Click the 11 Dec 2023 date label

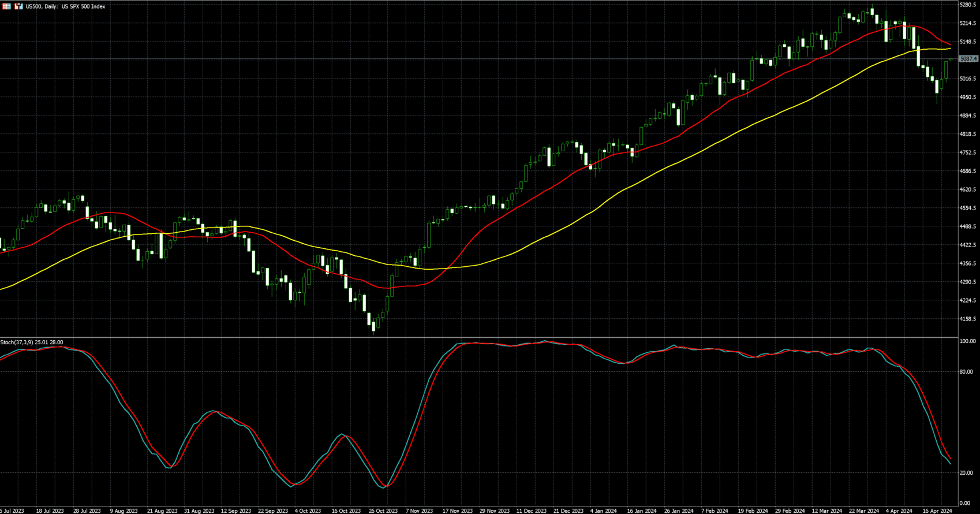(x=531, y=511)
